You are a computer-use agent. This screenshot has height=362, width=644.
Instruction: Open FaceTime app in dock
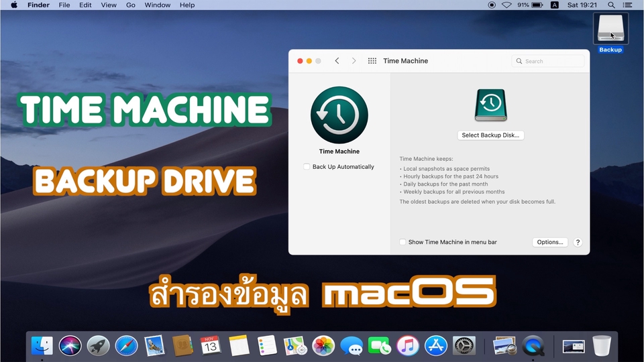(x=380, y=346)
